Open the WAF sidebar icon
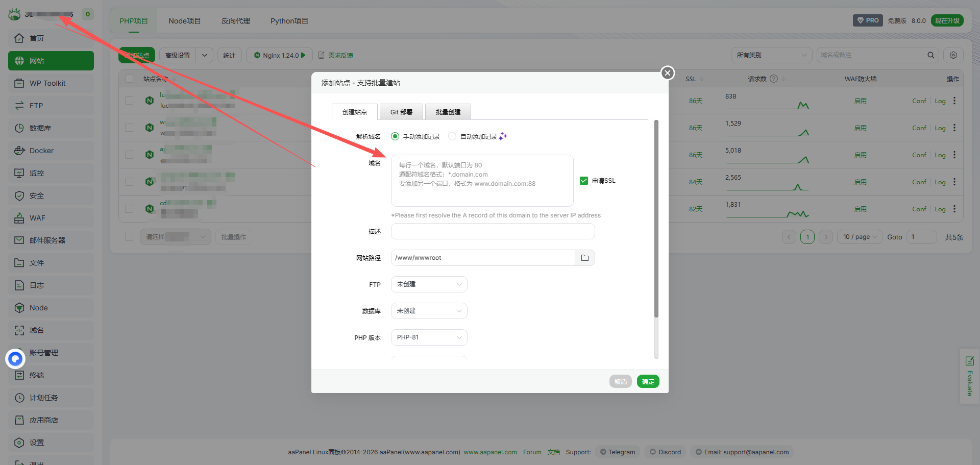The width and height of the screenshot is (980, 465). [x=19, y=218]
